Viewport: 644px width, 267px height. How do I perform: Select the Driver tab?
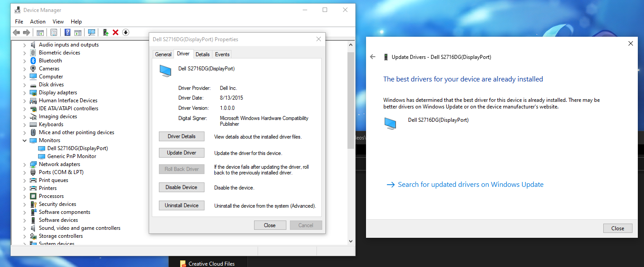coord(183,54)
